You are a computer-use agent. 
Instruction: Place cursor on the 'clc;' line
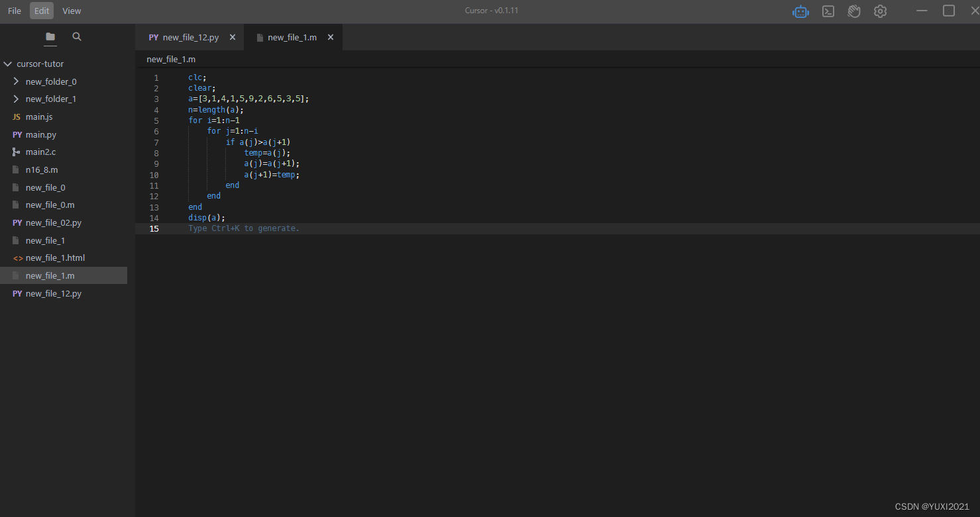click(197, 77)
